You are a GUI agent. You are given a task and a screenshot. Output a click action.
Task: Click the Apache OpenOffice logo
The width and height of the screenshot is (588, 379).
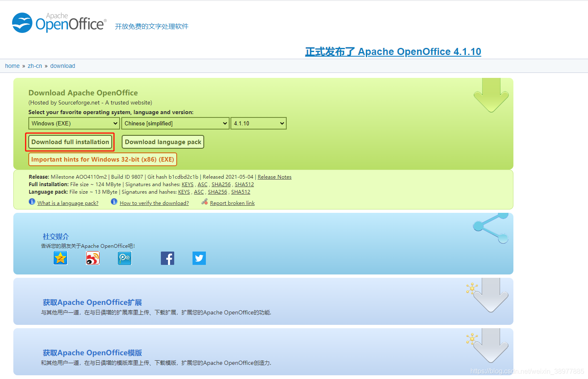(x=59, y=22)
